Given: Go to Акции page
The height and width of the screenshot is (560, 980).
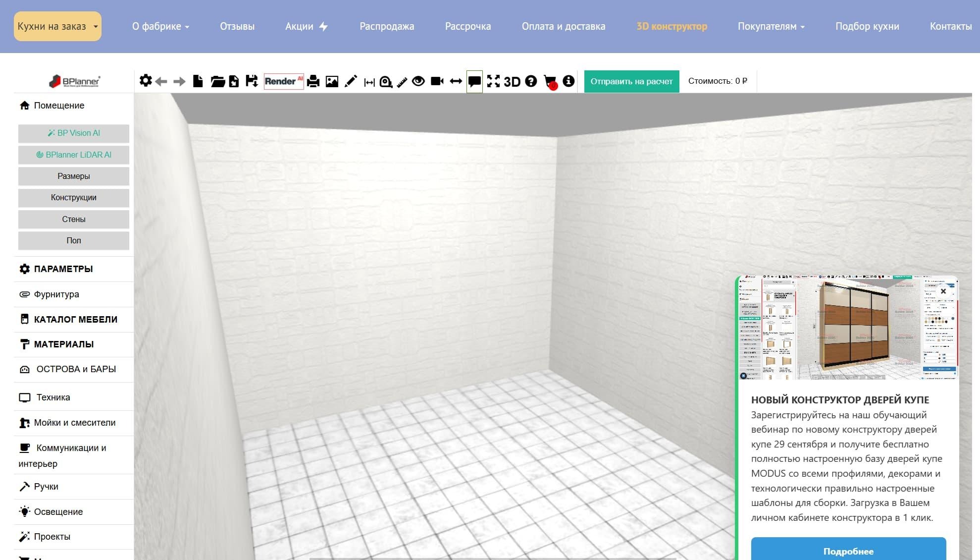Looking at the screenshot, I should pyautogui.click(x=307, y=26).
